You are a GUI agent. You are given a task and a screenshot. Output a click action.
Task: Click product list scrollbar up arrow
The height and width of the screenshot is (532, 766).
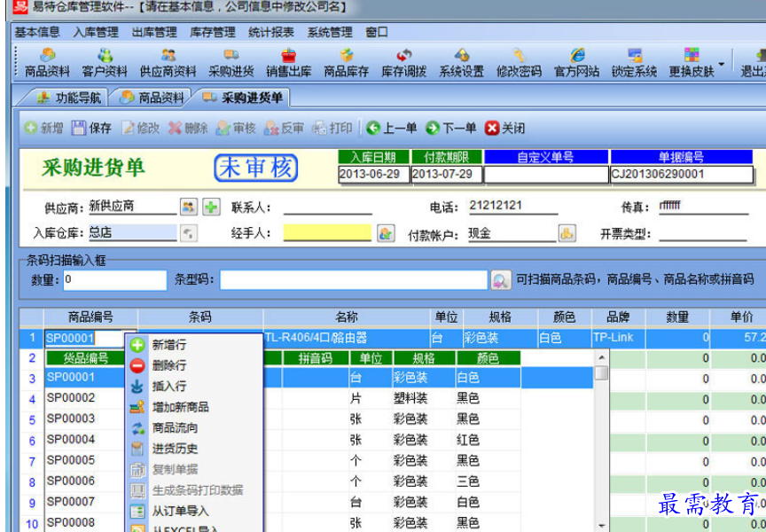click(602, 358)
